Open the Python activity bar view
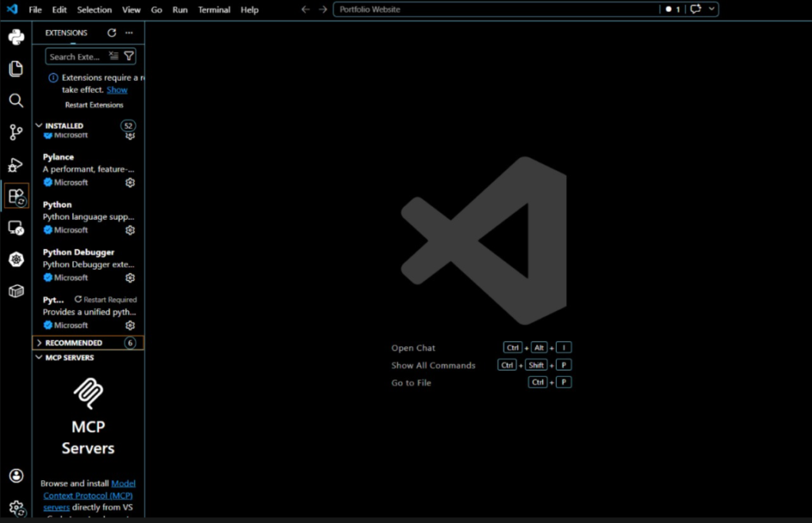This screenshot has height=523, width=812. (16, 37)
